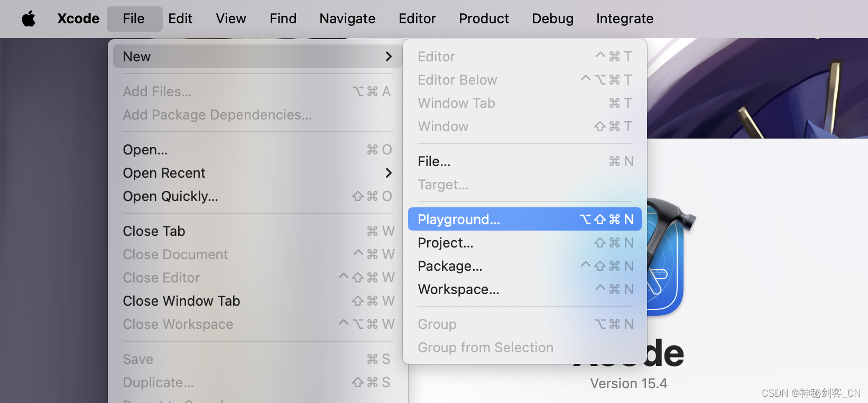868x403 pixels.
Task: Click the Version 15.4 text
Action: pos(629,383)
